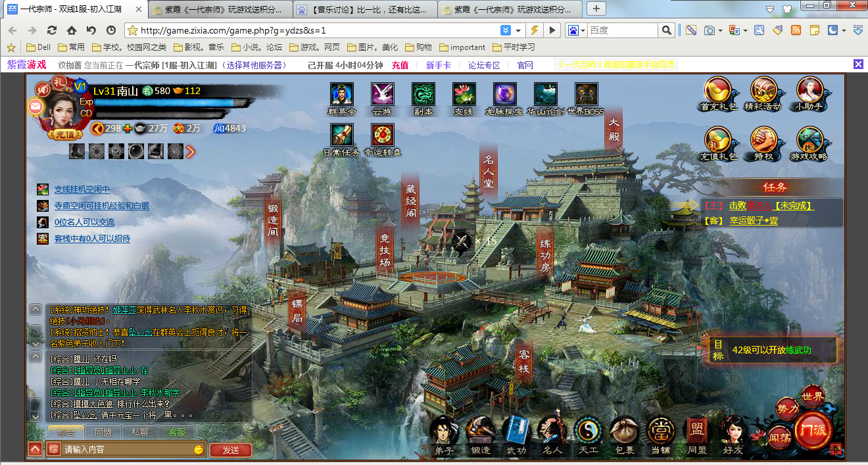
Task: Open the 武功 martial arts menu icon
Action: (516, 435)
